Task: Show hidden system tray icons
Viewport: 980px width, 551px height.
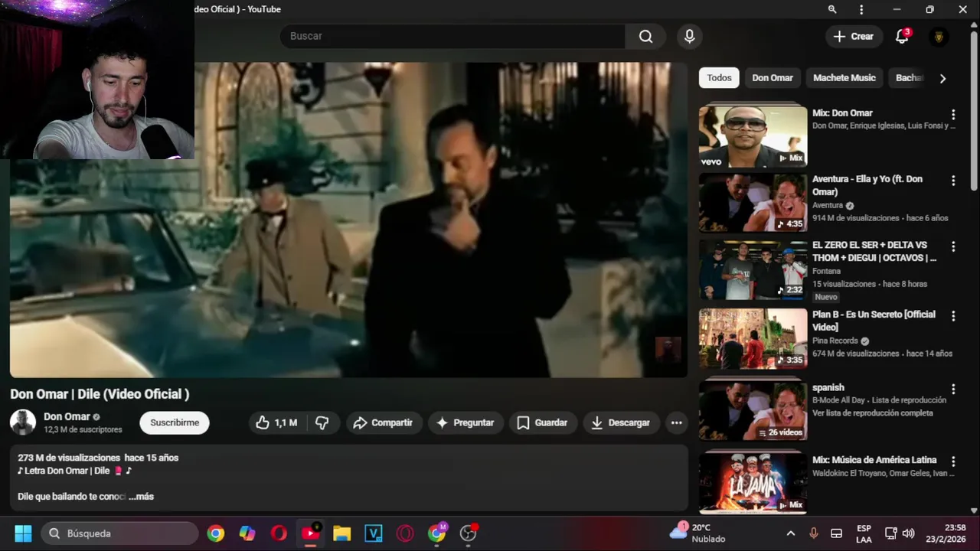Action: point(790,533)
